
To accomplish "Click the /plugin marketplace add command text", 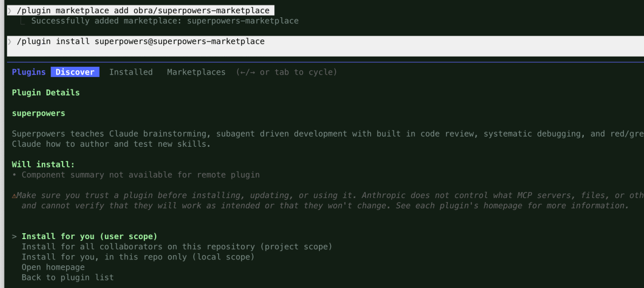I will tap(143, 11).
